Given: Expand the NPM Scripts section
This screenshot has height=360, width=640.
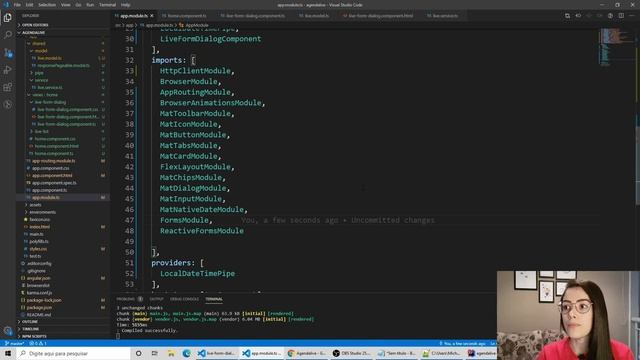Looking at the screenshot, I should [63, 336].
